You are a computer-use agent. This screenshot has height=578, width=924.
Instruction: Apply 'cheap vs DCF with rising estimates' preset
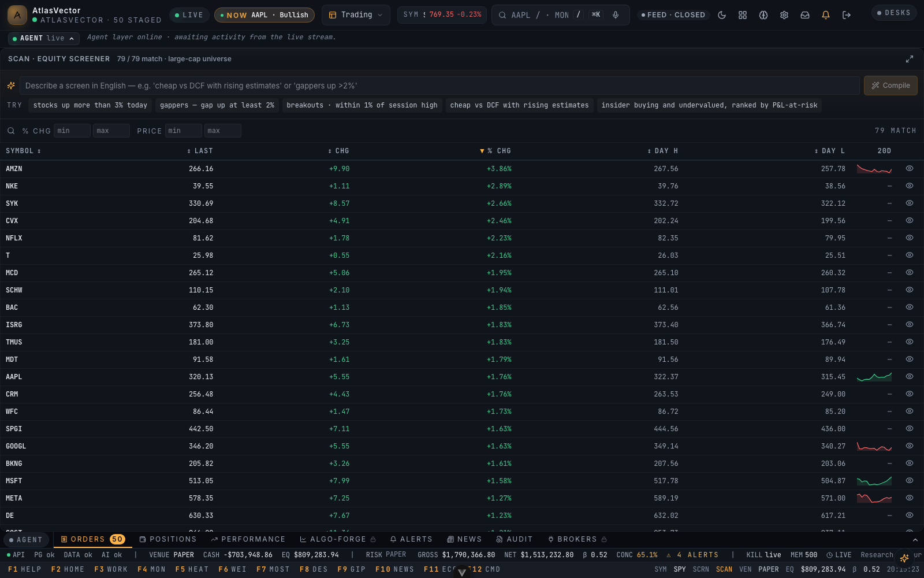(520, 105)
